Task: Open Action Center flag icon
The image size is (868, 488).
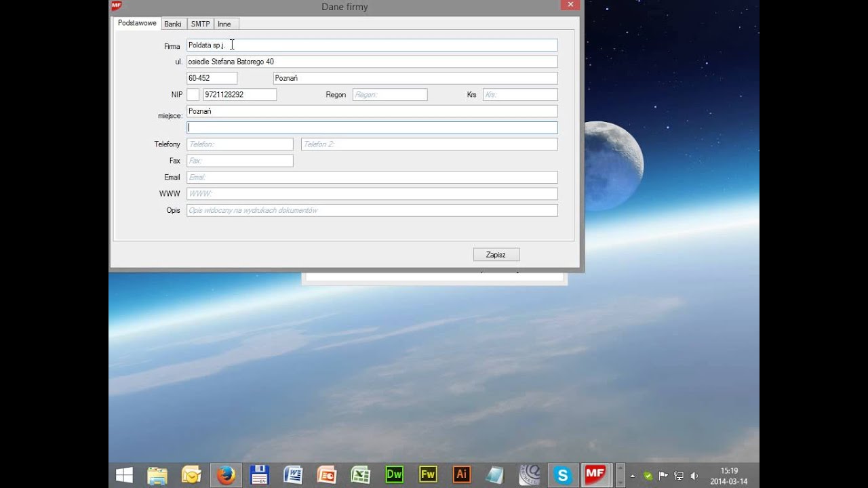Action: 663,476
